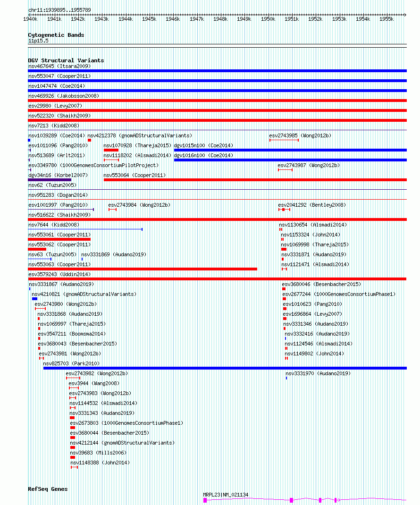Click the nsv7213 (Kidd2008) label
This screenshot has width=420, height=505.
(x=53, y=126)
